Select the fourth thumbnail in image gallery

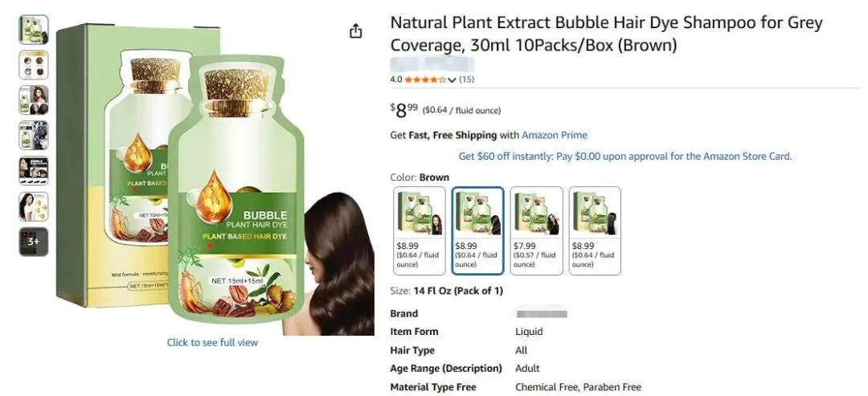34,136
